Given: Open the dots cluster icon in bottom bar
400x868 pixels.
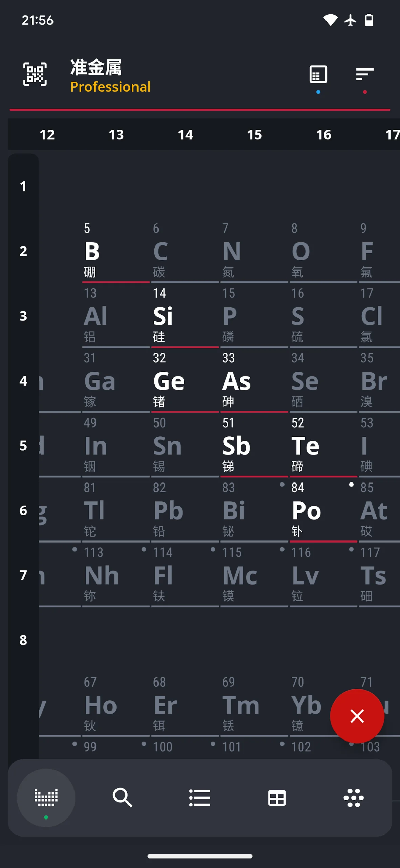Looking at the screenshot, I should pyautogui.click(x=354, y=797).
